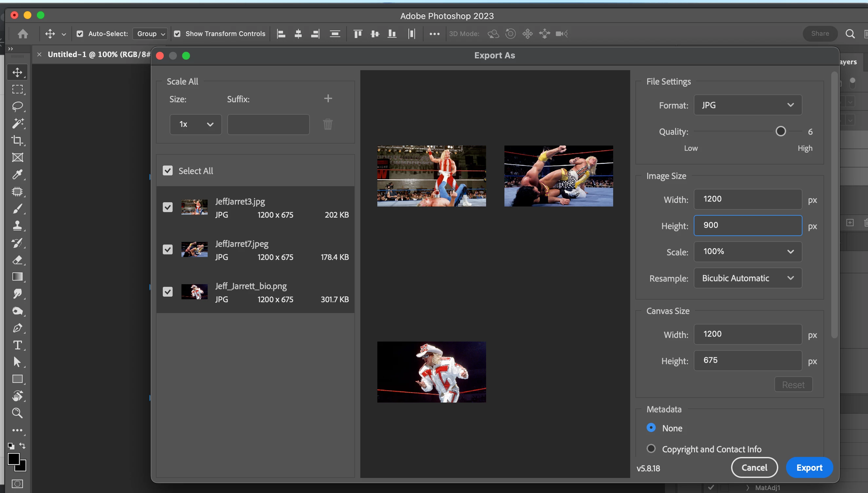
Task: Open the Resample Bicubic Automatic dropdown
Action: tap(747, 278)
